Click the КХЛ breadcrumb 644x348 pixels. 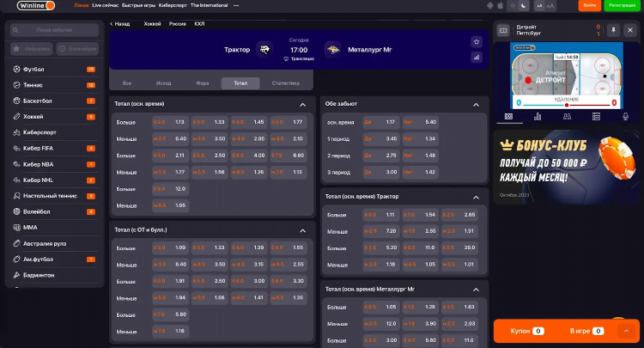199,24
